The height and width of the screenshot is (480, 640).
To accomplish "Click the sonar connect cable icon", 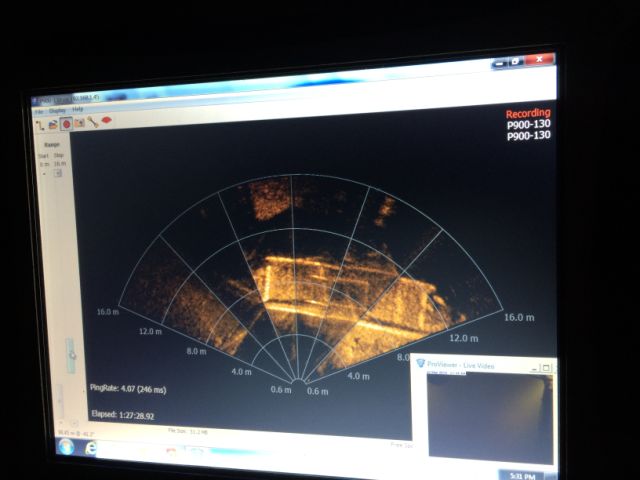I will 40,124.
